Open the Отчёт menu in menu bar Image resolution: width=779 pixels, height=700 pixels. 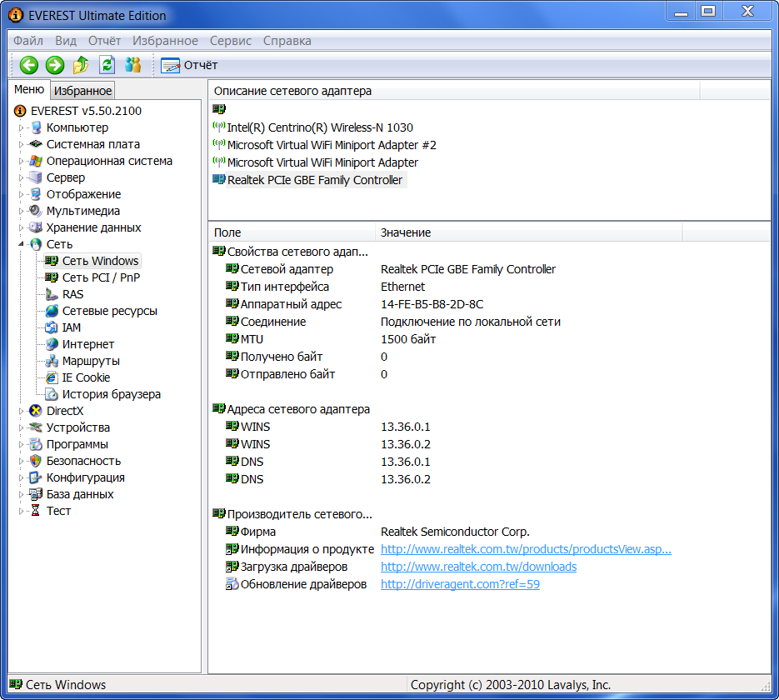click(104, 41)
